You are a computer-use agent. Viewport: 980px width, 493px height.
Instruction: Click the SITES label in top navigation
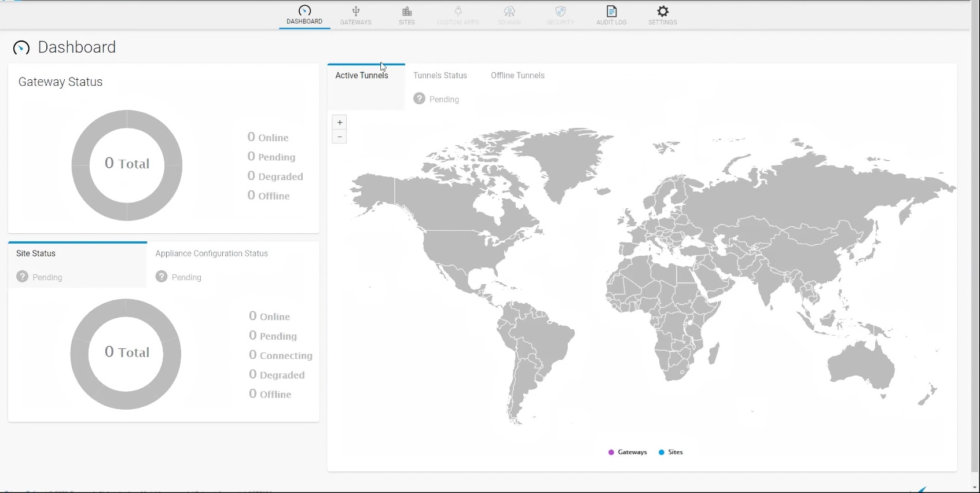[x=407, y=23]
